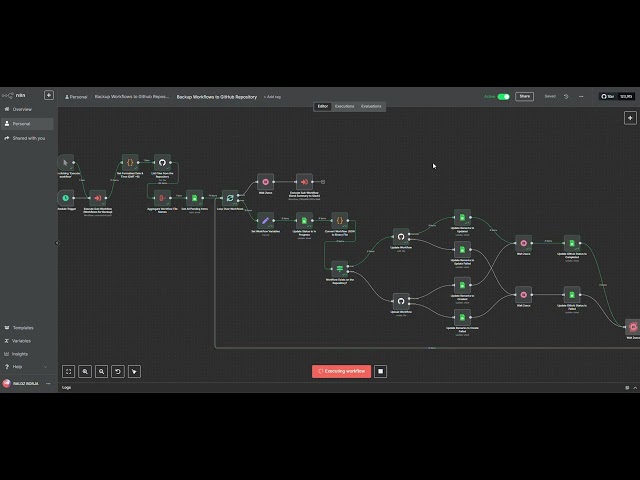The image size is (640, 480).
Task: Open user account ellipsis menu
Action: tap(48, 384)
